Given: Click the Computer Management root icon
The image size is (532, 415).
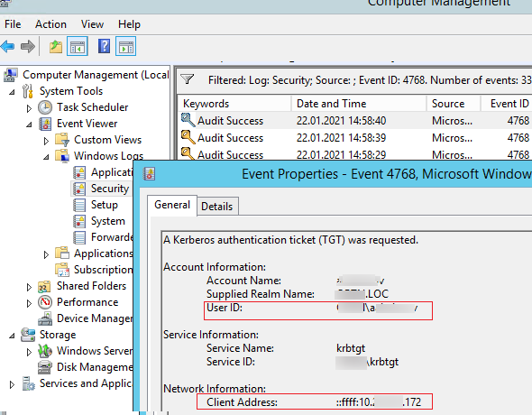Looking at the screenshot, I should [x=11, y=75].
